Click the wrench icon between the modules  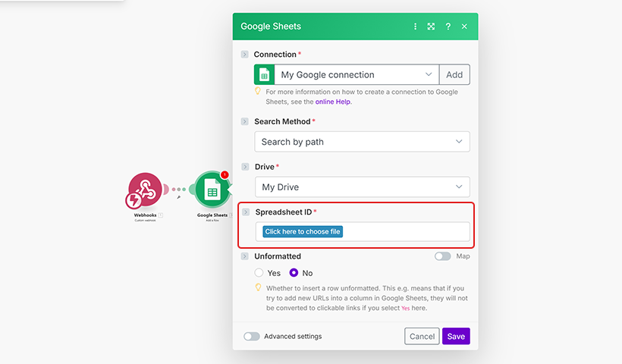[179, 197]
